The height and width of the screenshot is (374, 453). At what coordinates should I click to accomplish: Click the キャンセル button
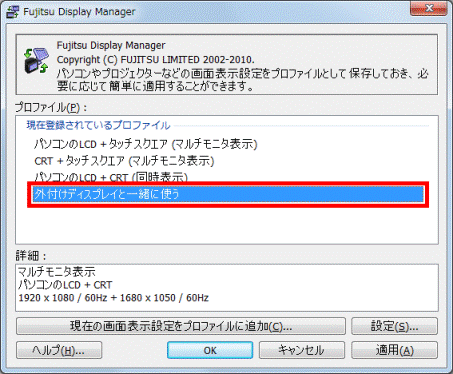(x=302, y=350)
